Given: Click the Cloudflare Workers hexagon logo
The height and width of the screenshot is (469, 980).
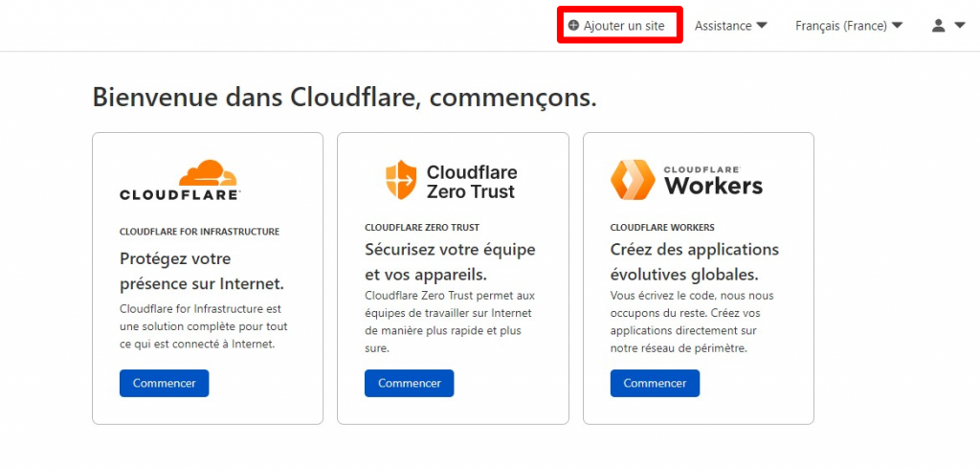Looking at the screenshot, I should [x=633, y=180].
